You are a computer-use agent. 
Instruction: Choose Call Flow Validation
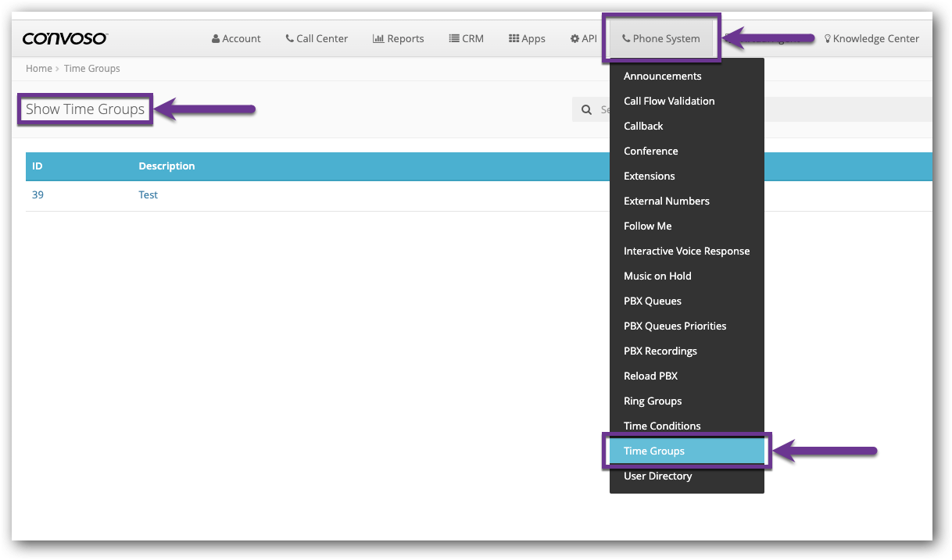point(686,101)
